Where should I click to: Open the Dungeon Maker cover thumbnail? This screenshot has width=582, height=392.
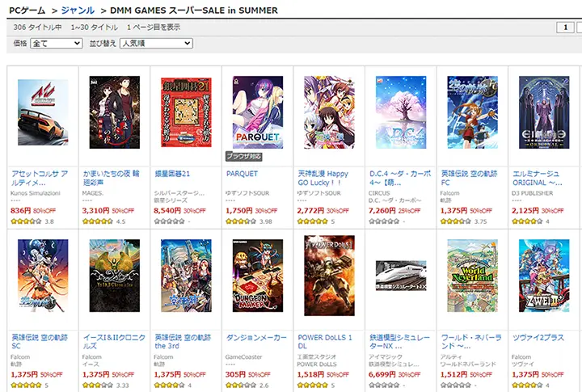coord(258,276)
